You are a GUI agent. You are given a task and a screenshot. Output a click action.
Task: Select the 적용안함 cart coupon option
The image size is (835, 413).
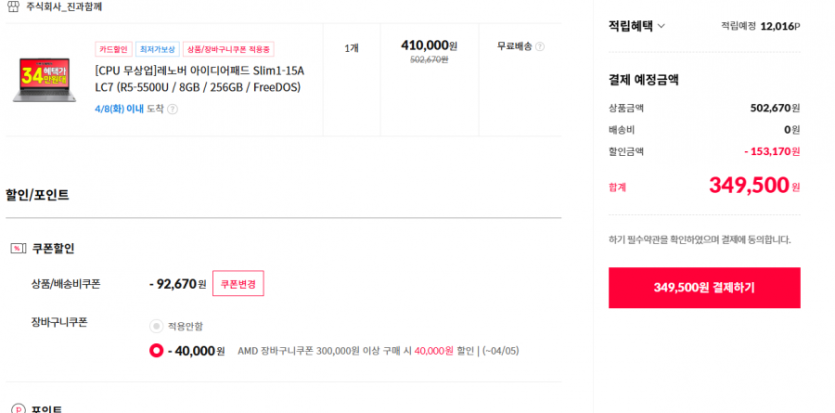point(155,326)
